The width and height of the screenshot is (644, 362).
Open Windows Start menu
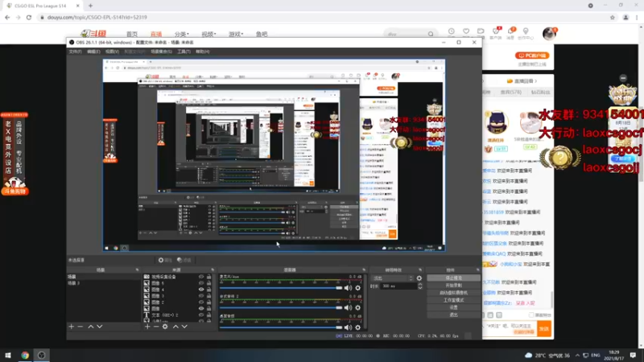pos(8,355)
